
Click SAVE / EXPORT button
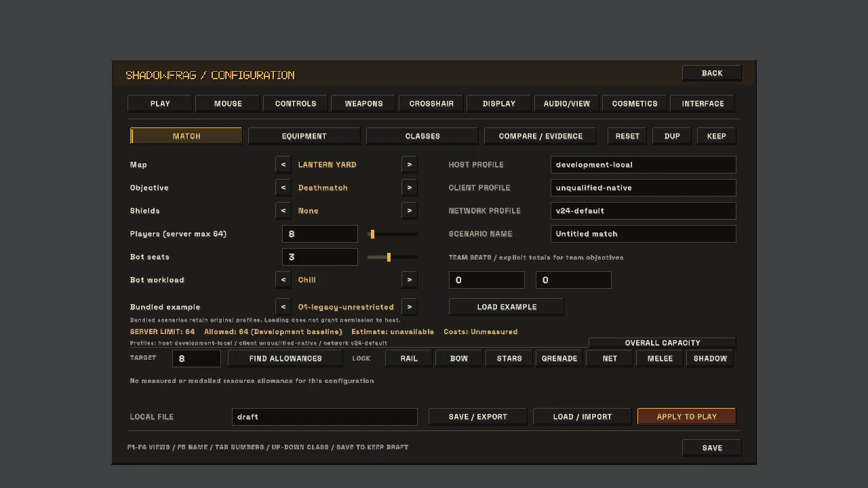tap(478, 417)
